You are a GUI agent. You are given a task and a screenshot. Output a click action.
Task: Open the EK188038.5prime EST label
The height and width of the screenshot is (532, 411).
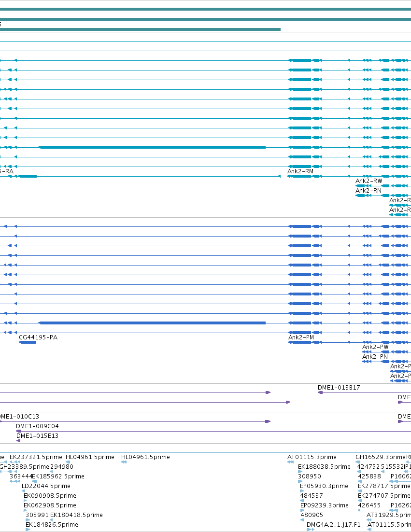tap(324, 466)
